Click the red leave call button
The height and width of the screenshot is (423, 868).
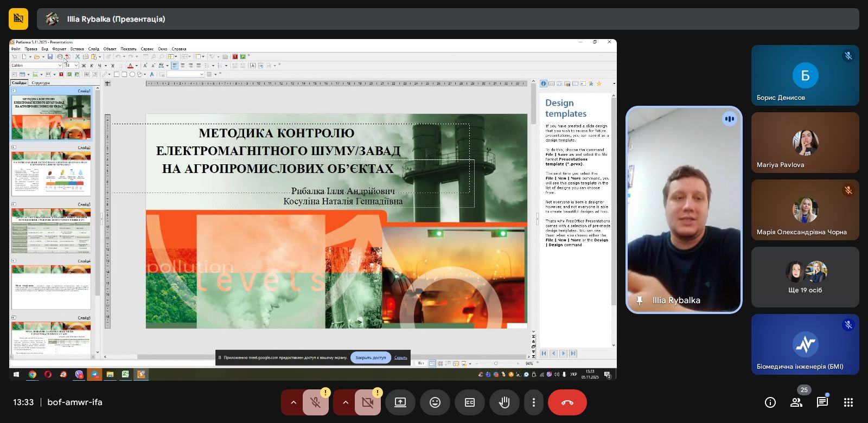click(567, 402)
